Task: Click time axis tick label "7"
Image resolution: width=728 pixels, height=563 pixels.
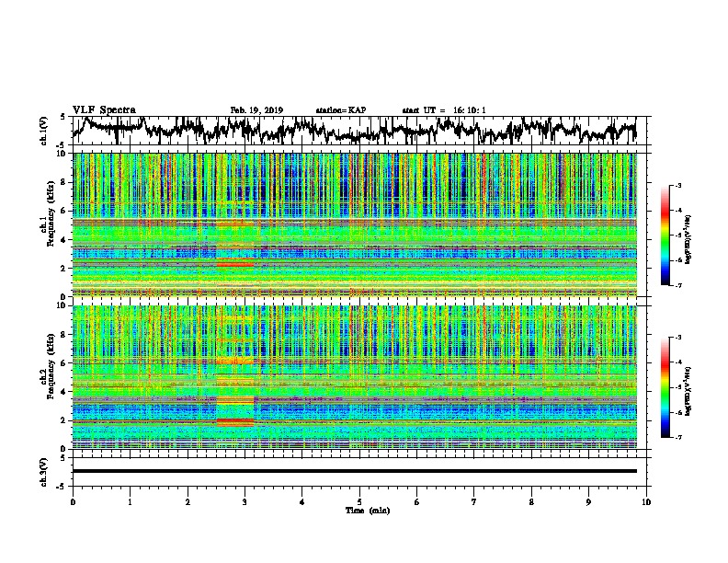Action: 474,502
